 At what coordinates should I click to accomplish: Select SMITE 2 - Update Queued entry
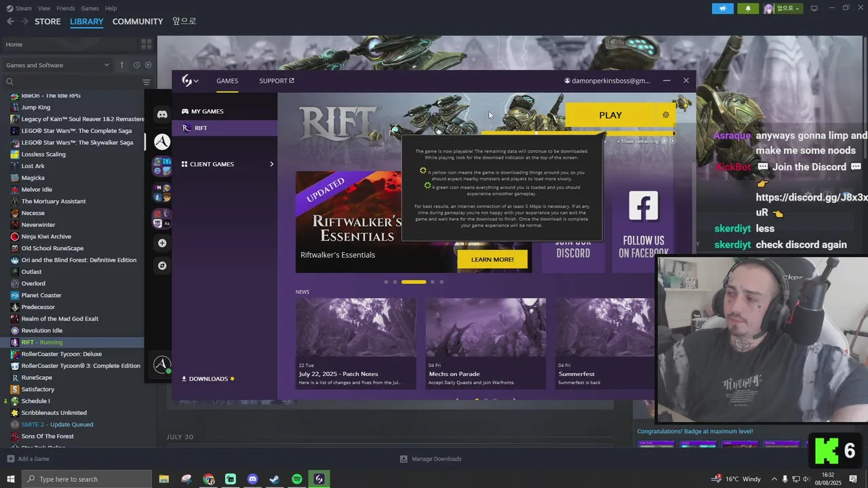[x=57, y=424]
